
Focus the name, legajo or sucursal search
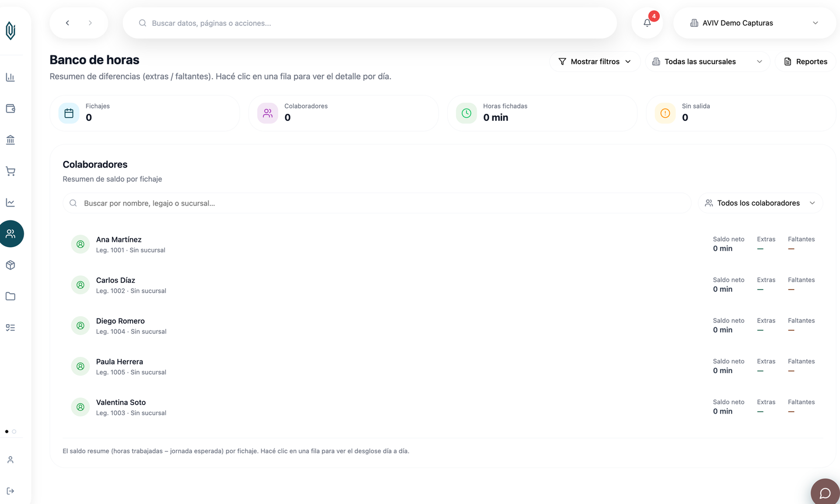click(x=377, y=203)
